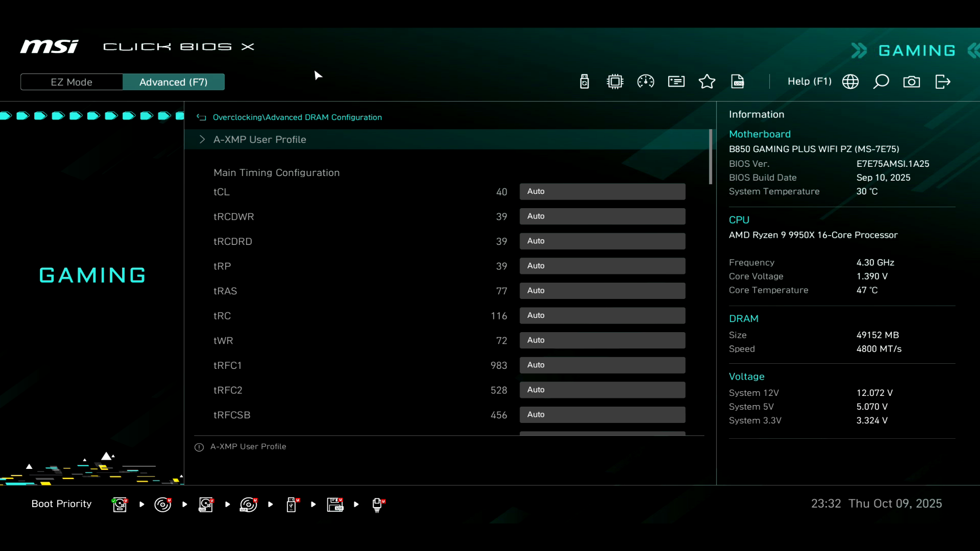Image resolution: width=980 pixels, height=551 pixels.
Task: Click the Help (F1) button
Action: [x=809, y=82]
